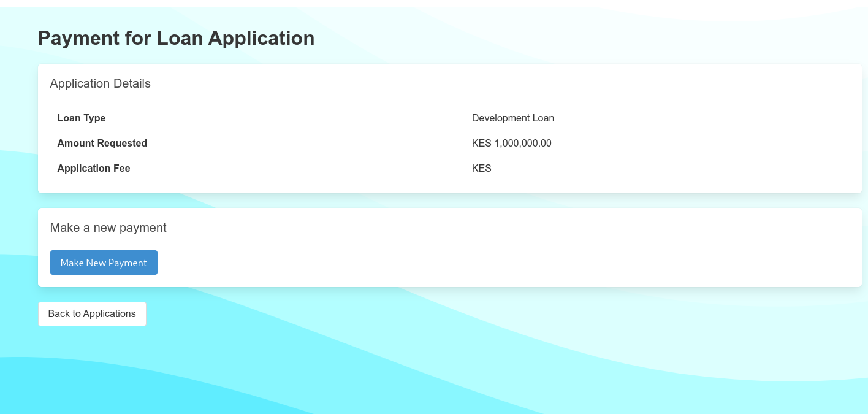This screenshot has height=414, width=868.
Task: Click the Make New Payment button
Action: click(104, 263)
